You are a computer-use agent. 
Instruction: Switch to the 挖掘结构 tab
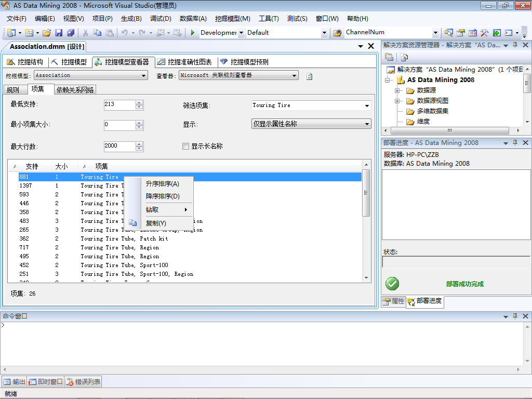click(x=25, y=62)
